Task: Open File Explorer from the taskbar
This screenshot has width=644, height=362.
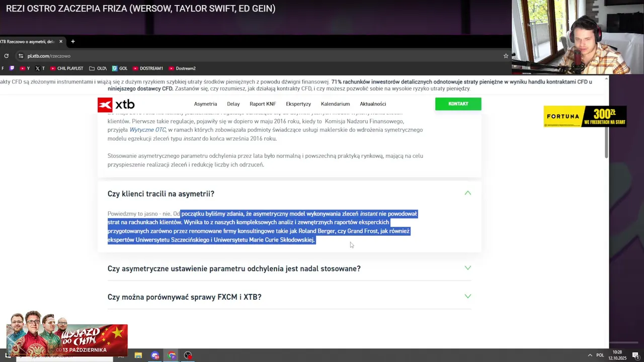Action: [138, 355]
